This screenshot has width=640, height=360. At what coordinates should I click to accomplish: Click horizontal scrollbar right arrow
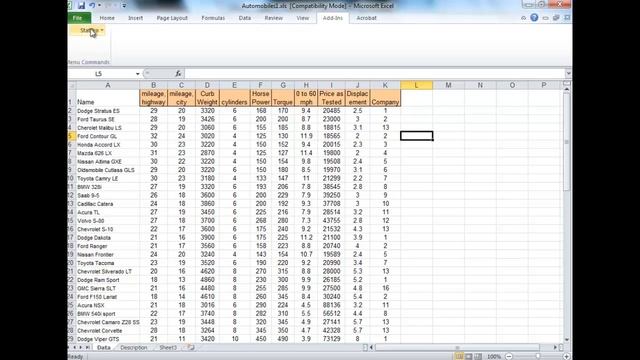pos(555,347)
